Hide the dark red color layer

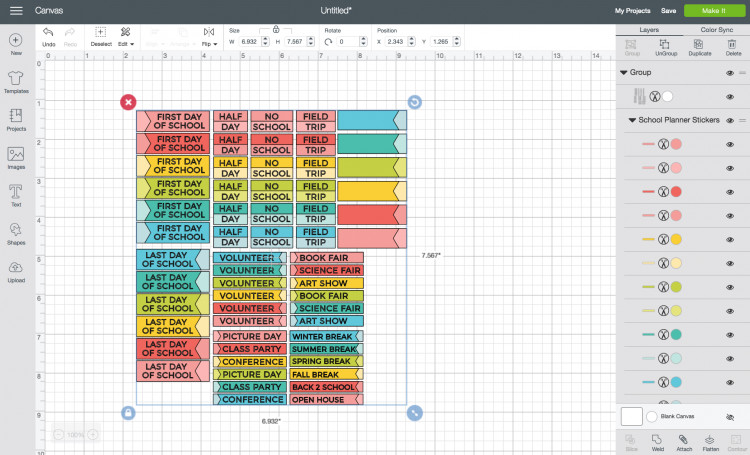730,192
